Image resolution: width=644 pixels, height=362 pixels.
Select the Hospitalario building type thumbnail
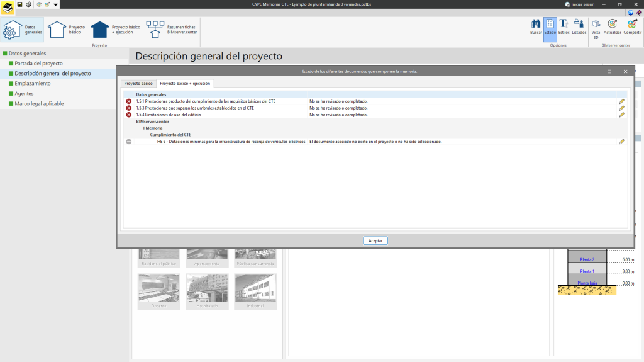207,291
